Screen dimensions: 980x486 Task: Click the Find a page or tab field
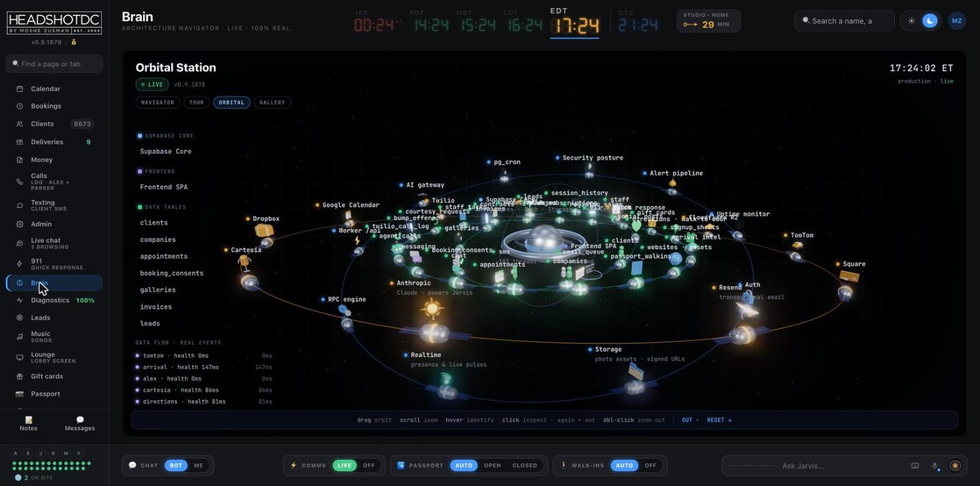55,64
